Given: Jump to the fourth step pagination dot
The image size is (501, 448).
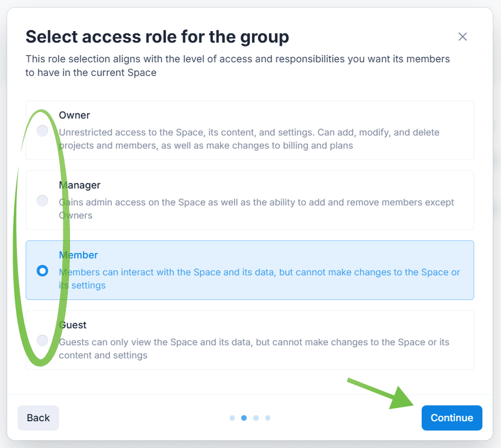Looking at the screenshot, I should [268, 418].
